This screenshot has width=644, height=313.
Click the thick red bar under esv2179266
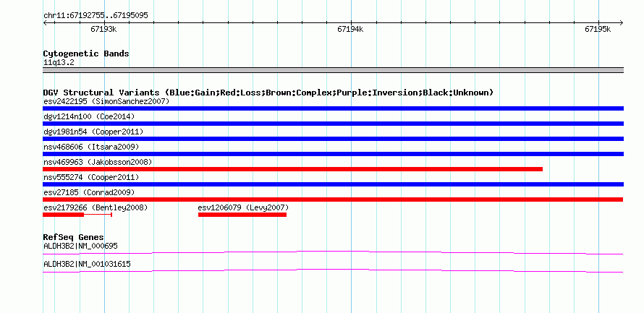pos(63,215)
